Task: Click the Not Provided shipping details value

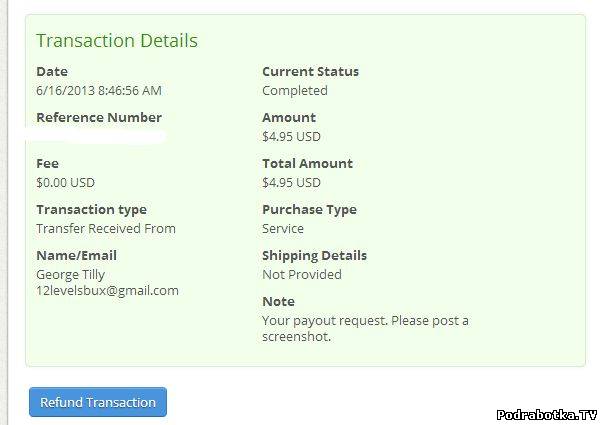Action: pyautogui.click(x=301, y=274)
